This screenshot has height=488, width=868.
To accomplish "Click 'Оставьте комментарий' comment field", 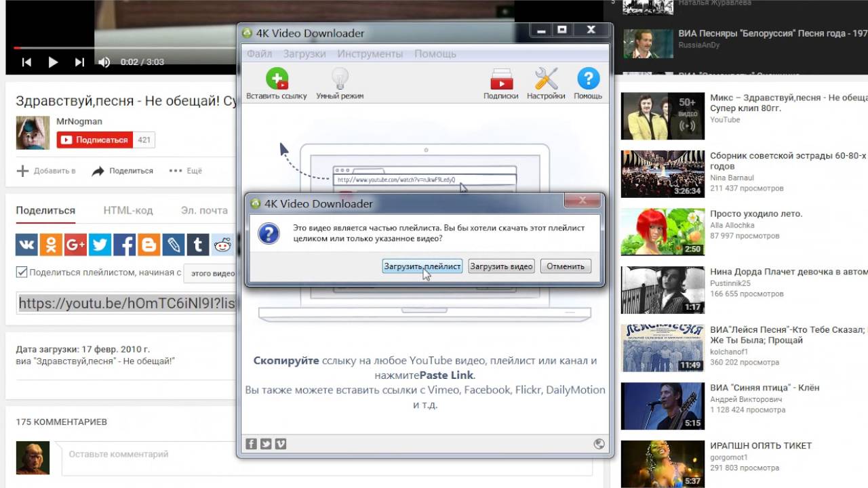I will tap(326, 460).
